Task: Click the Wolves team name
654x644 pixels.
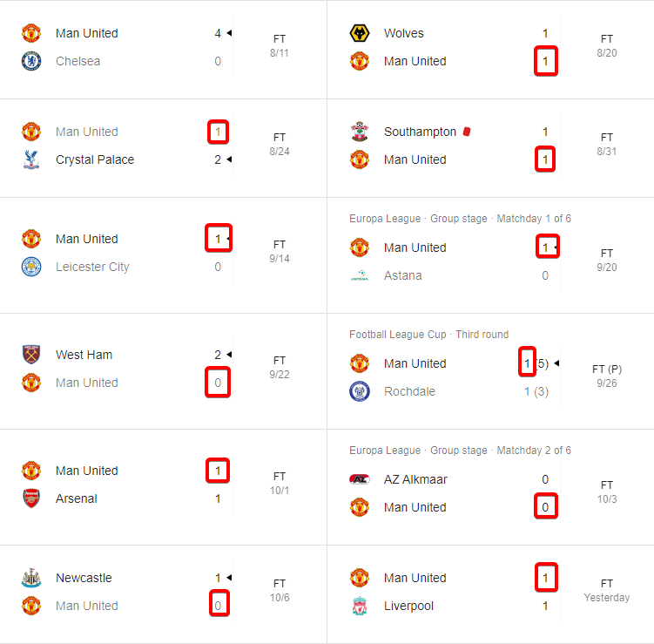Action: pos(403,33)
